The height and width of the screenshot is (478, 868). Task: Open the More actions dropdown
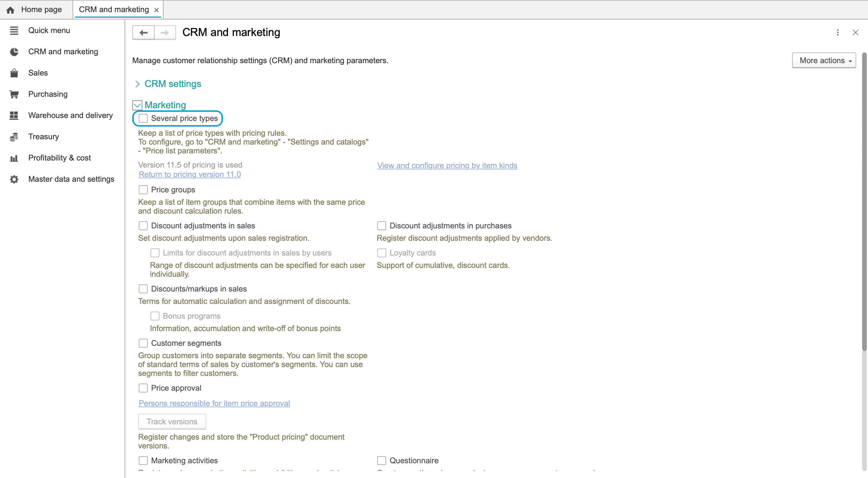coord(824,60)
